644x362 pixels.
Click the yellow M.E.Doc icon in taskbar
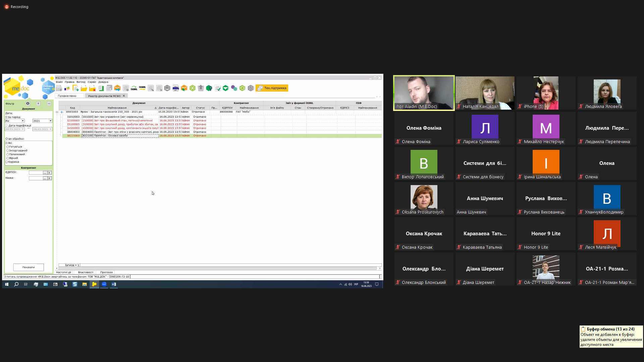[x=94, y=284]
